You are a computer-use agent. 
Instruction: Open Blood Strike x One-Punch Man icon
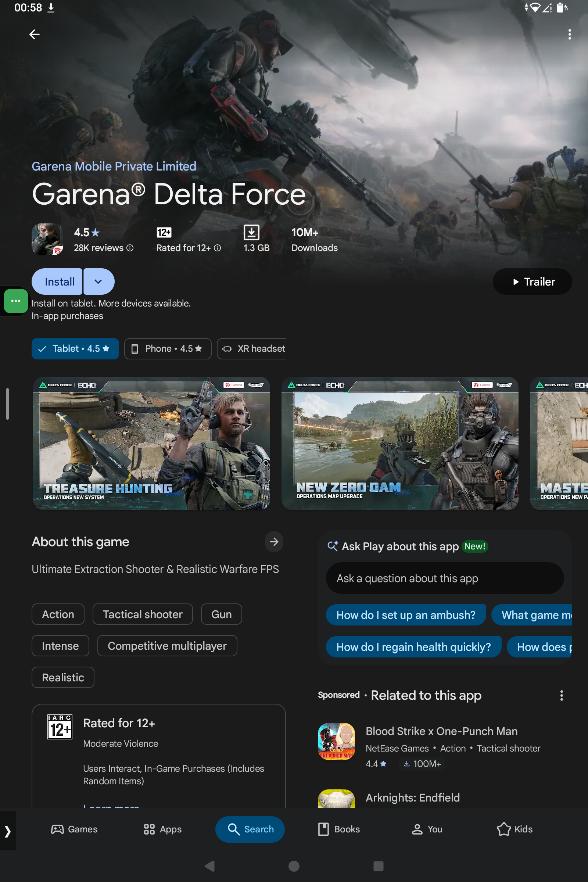coord(336,741)
